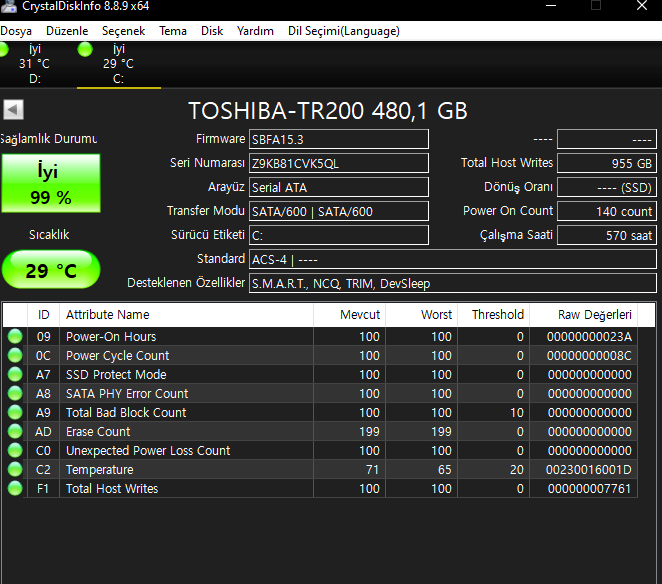Image resolution: width=662 pixels, height=584 pixels.
Task: Select the Power-On Hours attribute row
Action: click(x=320, y=337)
